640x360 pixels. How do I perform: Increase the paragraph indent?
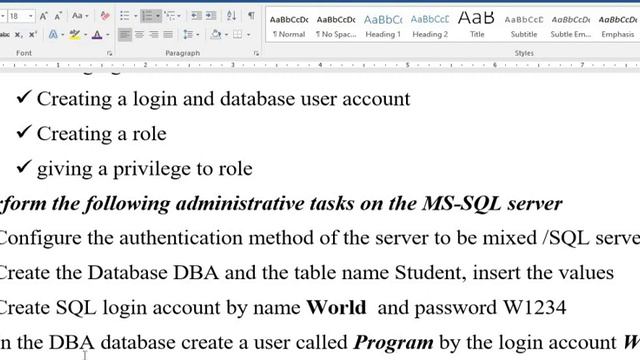click(x=211, y=16)
